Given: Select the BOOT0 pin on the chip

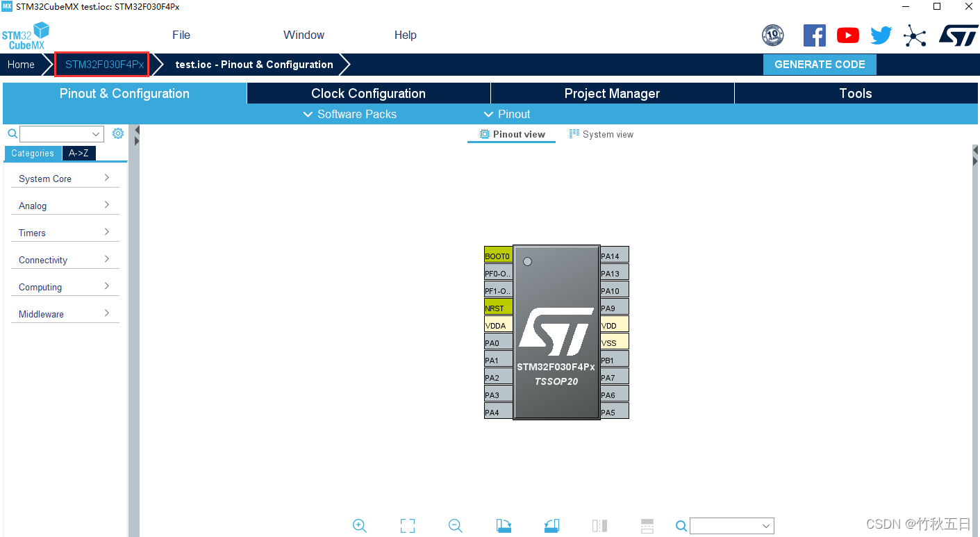Looking at the screenshot, I should (x=498, y=255).
